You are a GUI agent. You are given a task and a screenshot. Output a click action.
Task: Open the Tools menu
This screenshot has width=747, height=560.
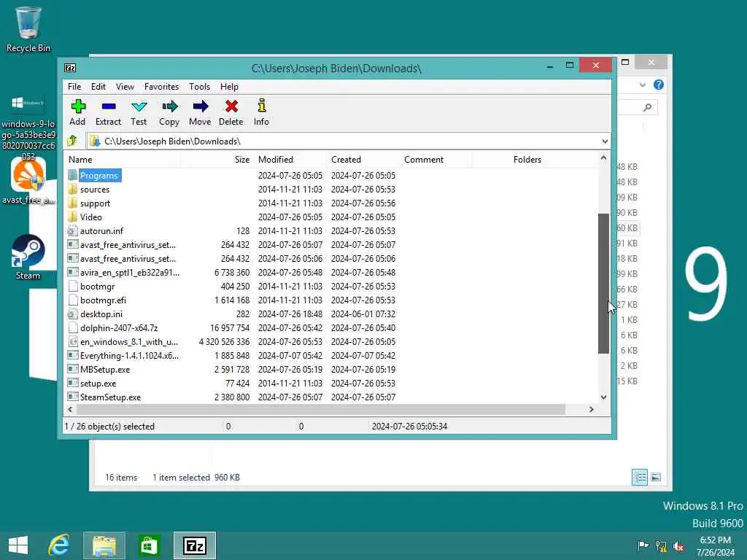click(199, 87)
